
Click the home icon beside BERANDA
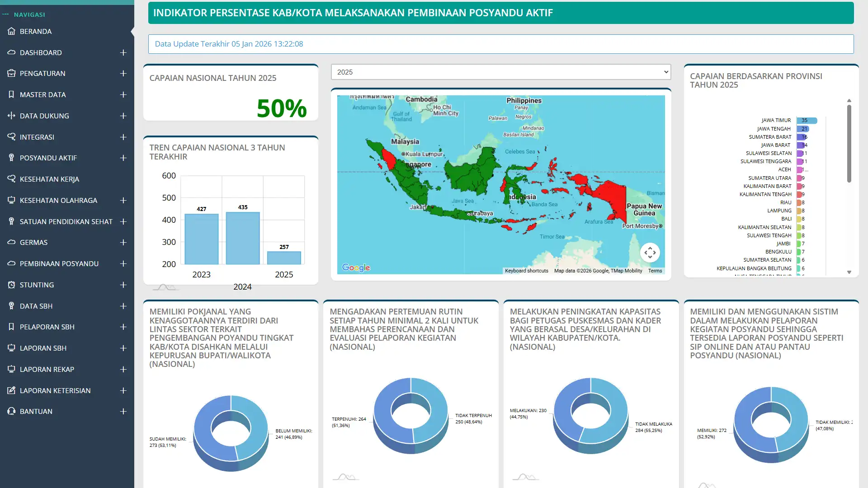pyautogui.click(x=11, y=31)
